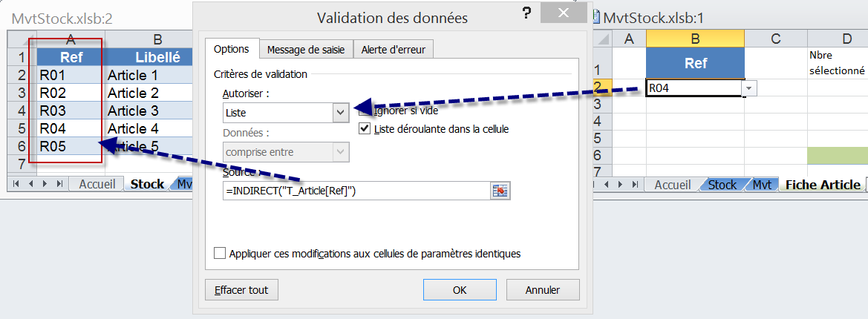
Task: Enable 'Appliquer ces modifications aux cellules' checkbox
Action: [220, 253]
